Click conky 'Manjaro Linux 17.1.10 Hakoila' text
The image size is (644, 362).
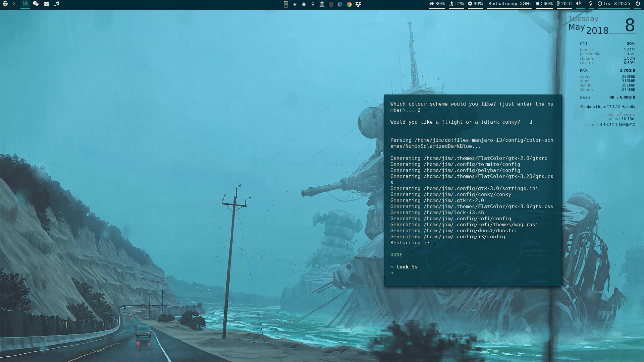(x=607, y=107)
